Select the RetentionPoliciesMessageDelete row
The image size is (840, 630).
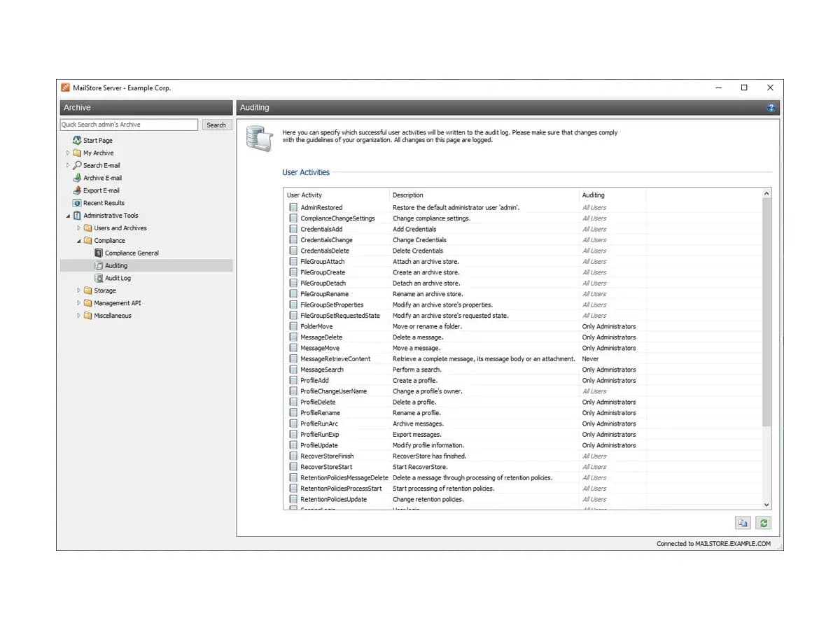coord(523,478)
